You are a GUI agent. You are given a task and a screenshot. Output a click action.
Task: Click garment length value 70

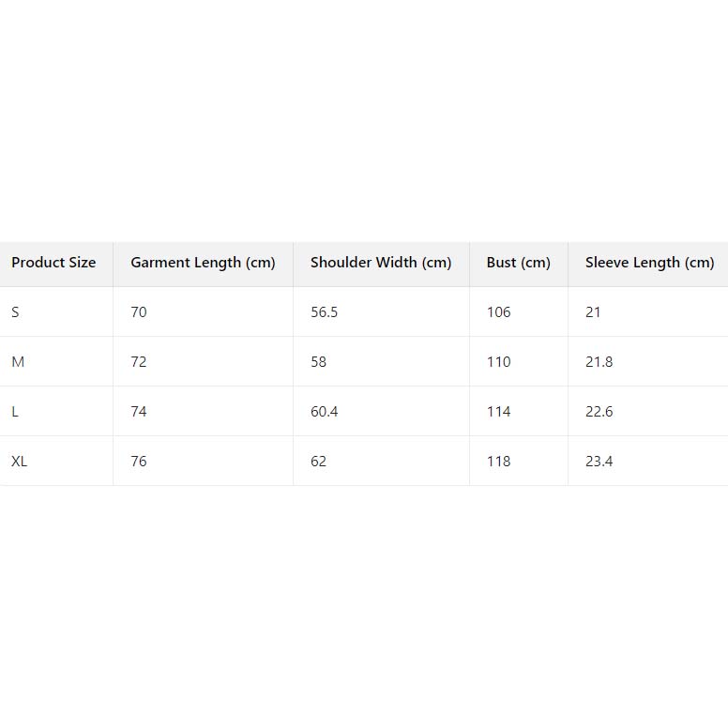coord(139,312)
